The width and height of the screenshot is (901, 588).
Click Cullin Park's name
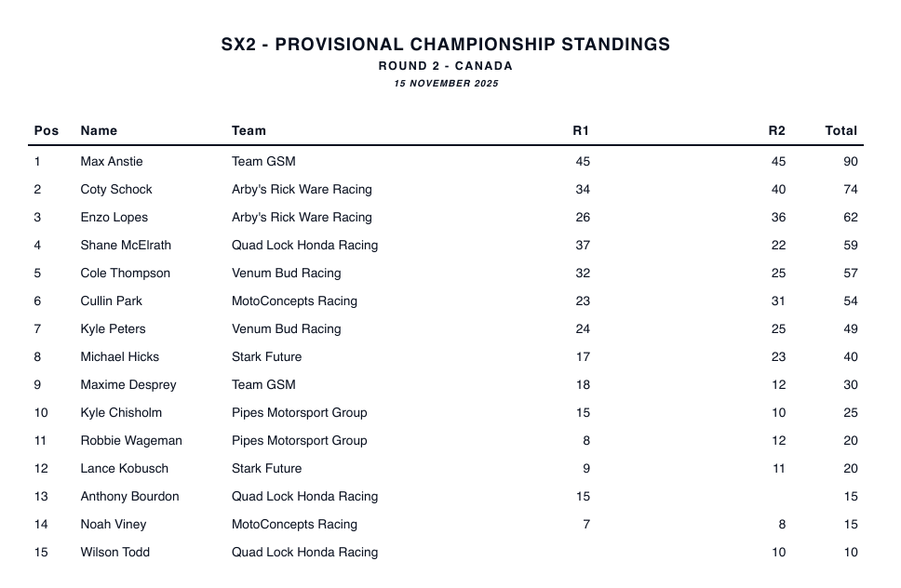pyautogui.click(x=112, y=301)
